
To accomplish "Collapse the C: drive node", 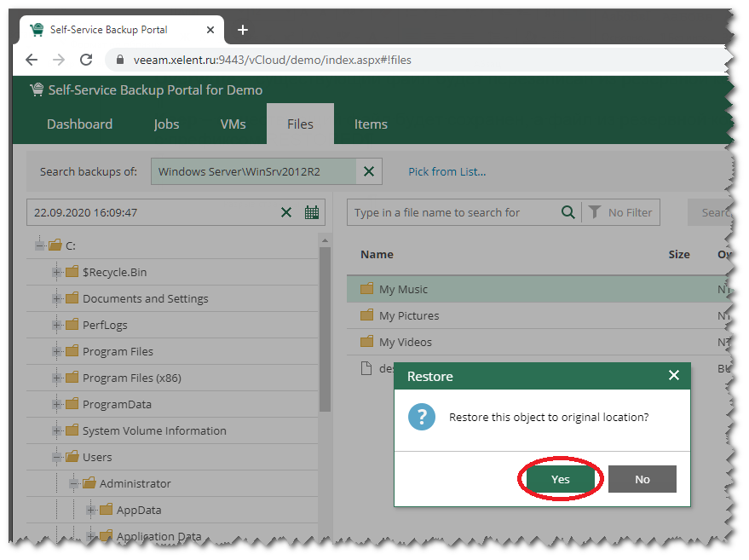I will (40, 245).
